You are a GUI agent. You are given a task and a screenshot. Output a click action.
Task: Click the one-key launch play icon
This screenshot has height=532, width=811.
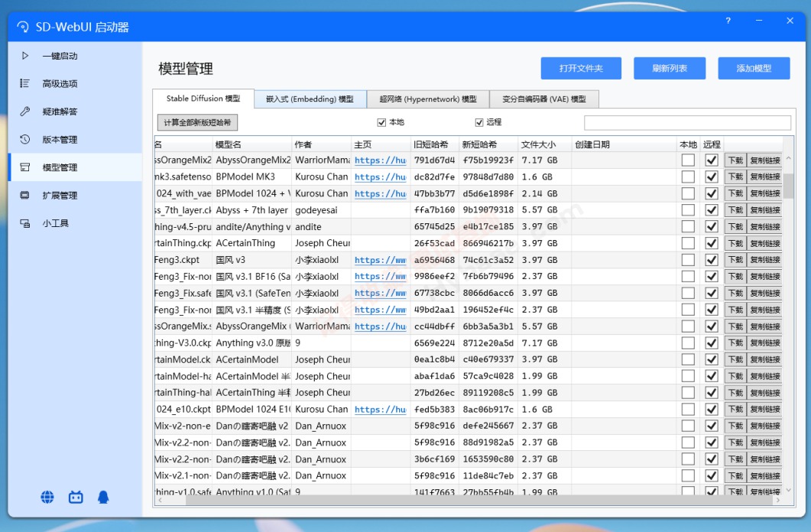click(x=24, y=56)
